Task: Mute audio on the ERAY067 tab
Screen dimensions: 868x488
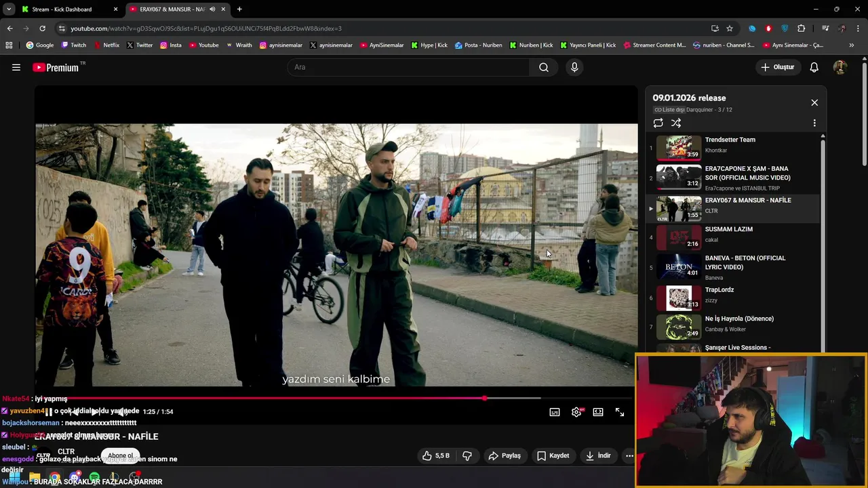Action: (x=212, y=9)
